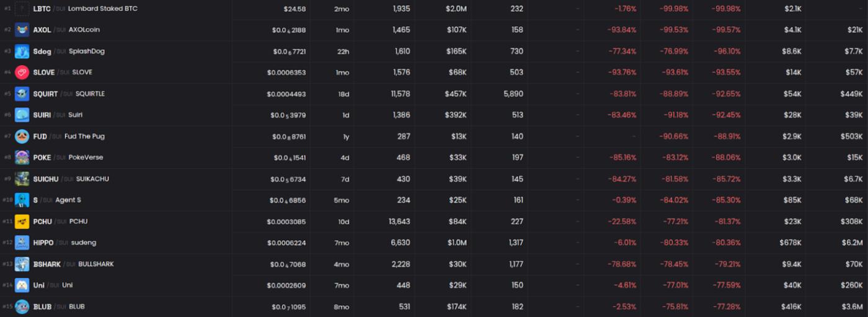Screen dimensions: 868x317
Task: Click SQUIRT's $457K volume value
Action: (x=456, y=94)
